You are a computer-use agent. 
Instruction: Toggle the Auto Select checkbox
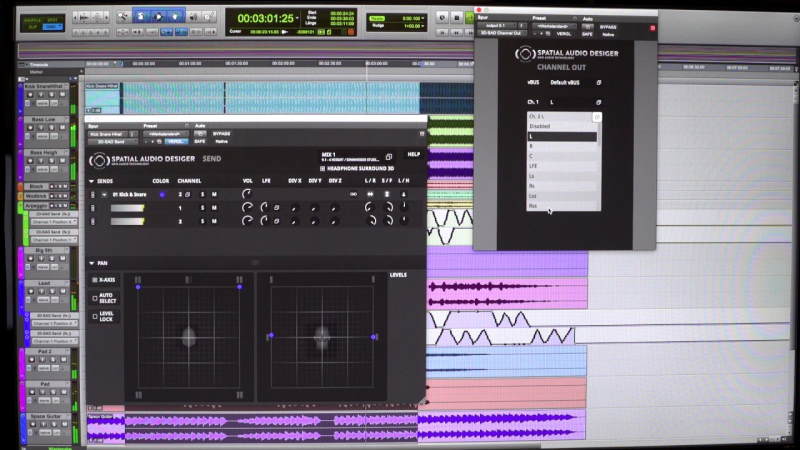pyautogui.click(x=95, y=298)
